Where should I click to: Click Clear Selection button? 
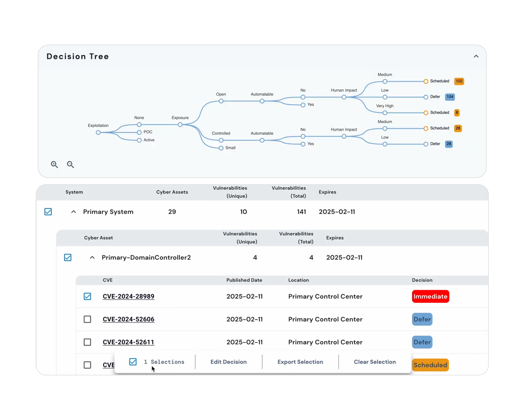click(375, 362)
